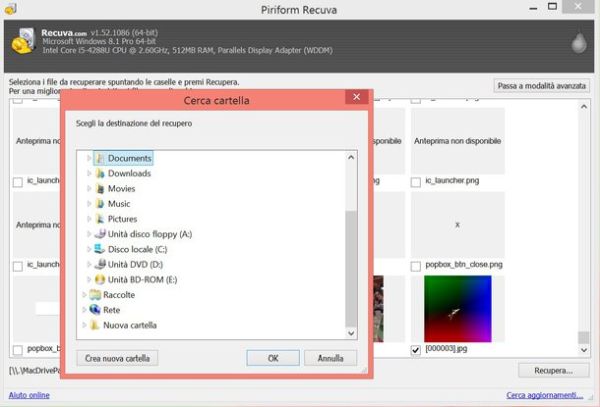Click the Nuova cartella folder icon
Screen dimensions: 600x407
click(x=95, y=325)
